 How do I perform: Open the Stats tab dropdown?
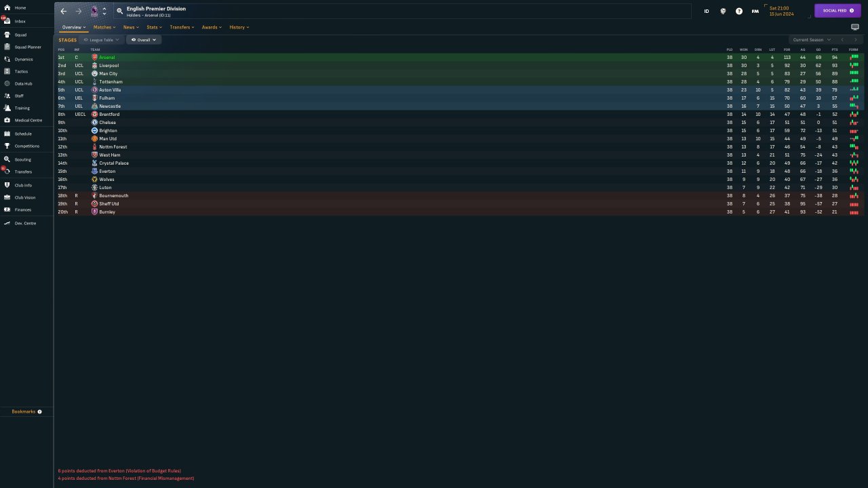pyautogui.click(x=154, y=28)
